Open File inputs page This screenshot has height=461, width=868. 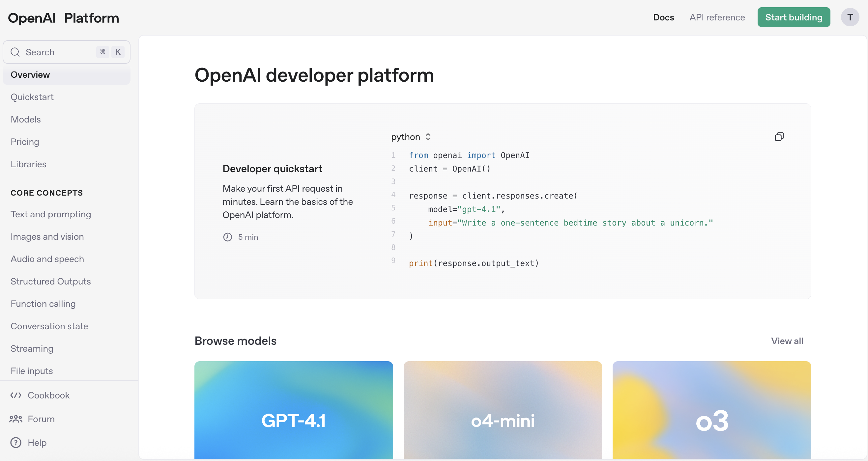click(32, 371)
